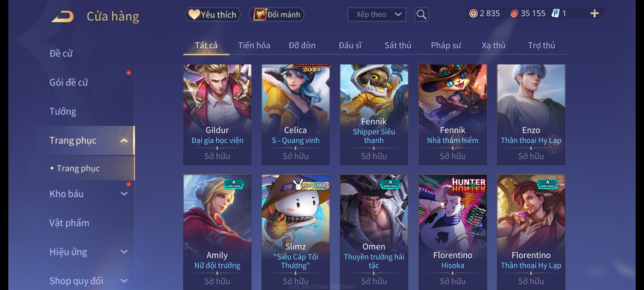Select the Sát thủ tab
This screenshot has height=290, width=644.
[398, 45]
